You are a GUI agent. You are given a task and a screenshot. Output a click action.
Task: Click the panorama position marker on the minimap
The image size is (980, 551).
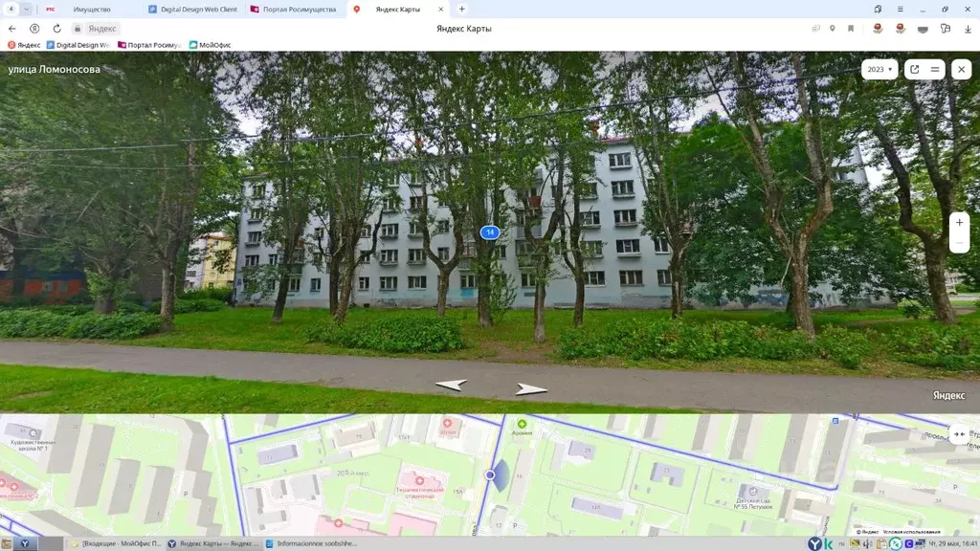click(x=490, y=475)
